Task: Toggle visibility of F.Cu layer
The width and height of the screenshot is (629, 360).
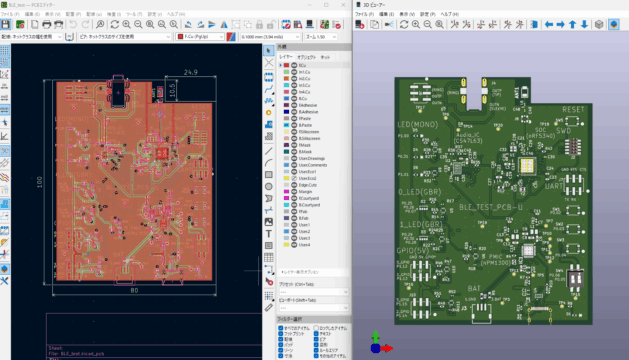Action: [294, 65]
